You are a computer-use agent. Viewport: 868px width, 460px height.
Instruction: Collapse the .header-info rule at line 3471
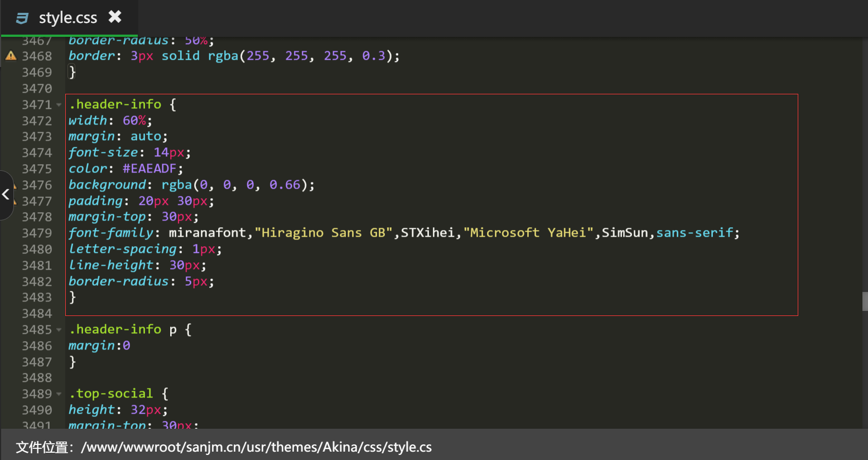pos(59,105)
